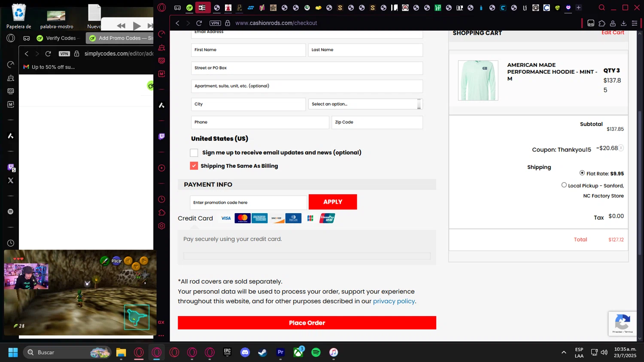Click play button in media popup
The width and height of the screenshot is (644, 362).
pos(137,26)
